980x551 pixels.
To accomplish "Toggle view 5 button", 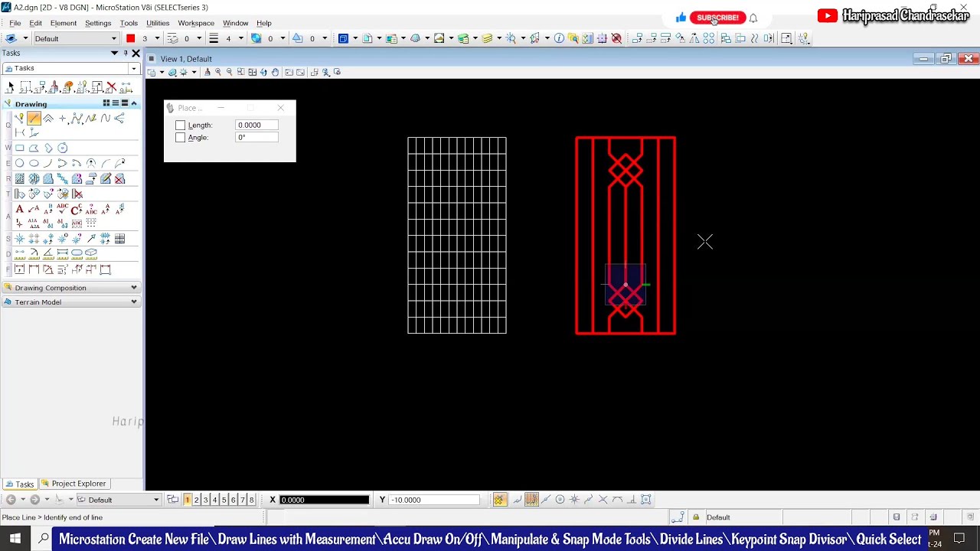I will pos(224,500).
